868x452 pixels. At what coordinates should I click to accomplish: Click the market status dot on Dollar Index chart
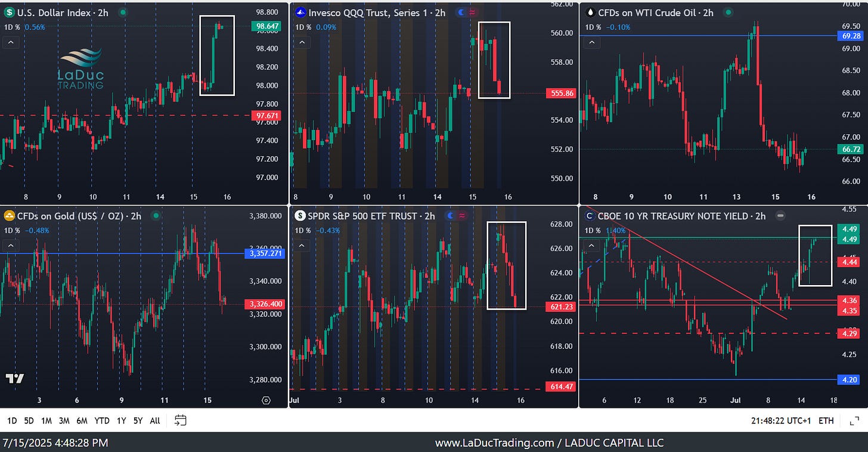pyautogui.click(x=123, y=12)
